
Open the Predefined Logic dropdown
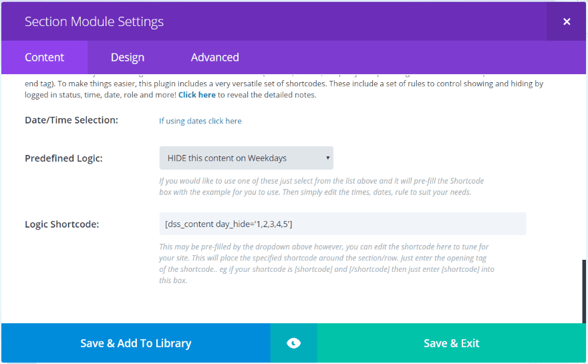[x=245, y=158]
